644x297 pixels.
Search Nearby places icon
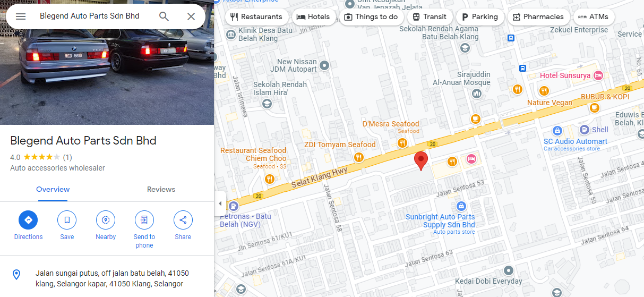coord(106,220)
